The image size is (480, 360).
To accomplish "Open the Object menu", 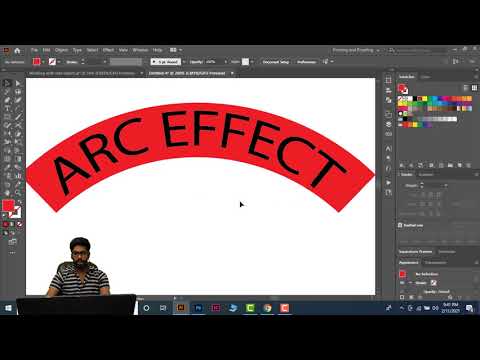I will pyautogui.click(x=62, y=50).
